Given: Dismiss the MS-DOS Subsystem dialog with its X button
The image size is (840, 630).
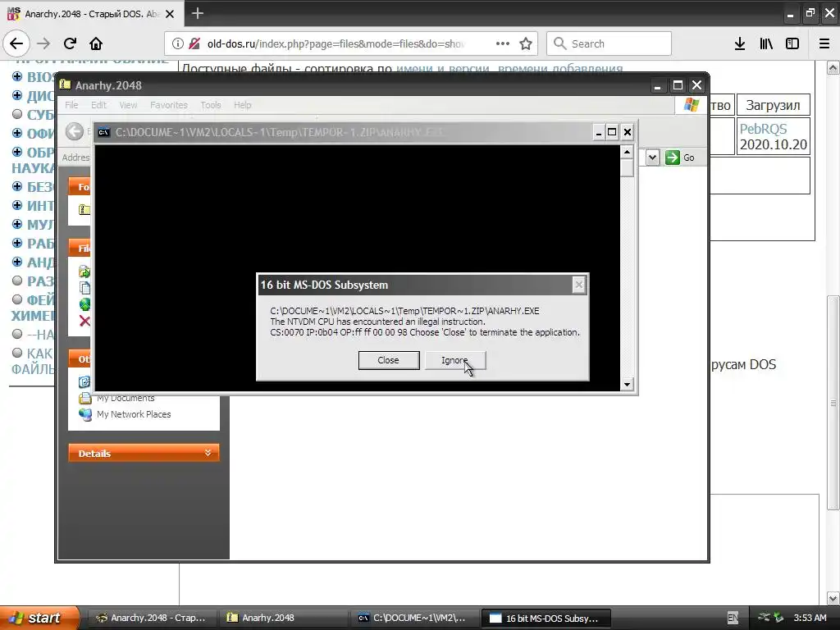Looking at the screenshot, I should 578,285.
